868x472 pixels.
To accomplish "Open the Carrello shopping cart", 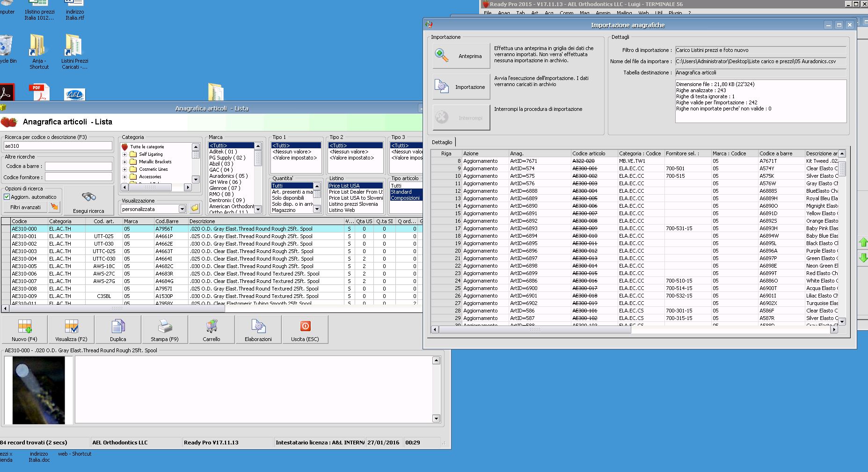I will pos(212,329).
